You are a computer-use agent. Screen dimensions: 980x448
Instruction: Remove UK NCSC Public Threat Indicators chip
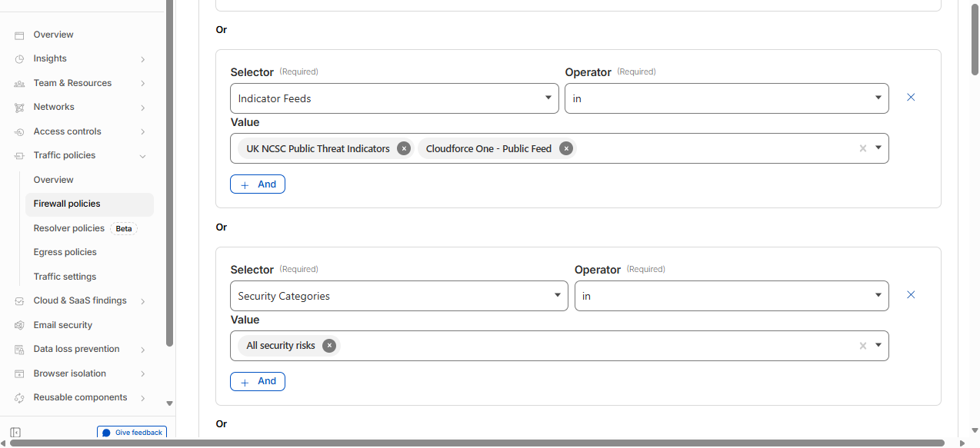(x=404, y=149)
